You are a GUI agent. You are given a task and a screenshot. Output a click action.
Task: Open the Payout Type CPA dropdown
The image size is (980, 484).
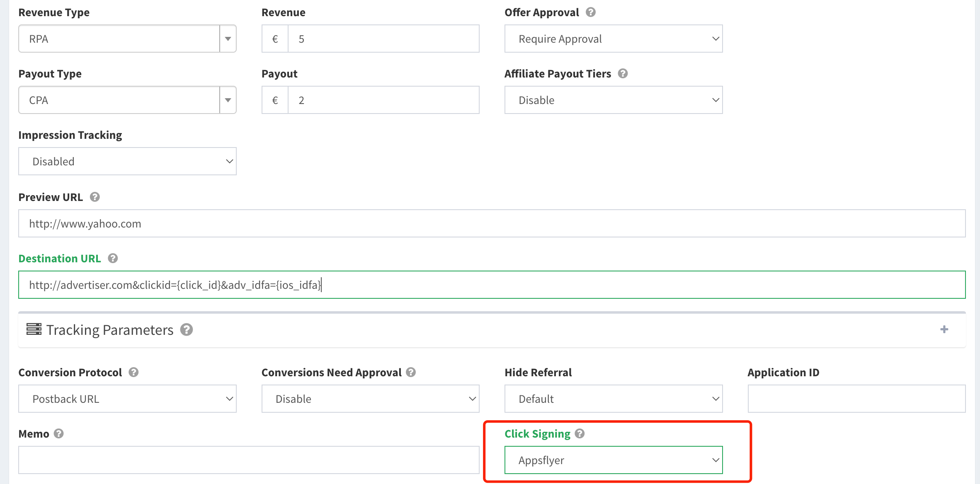127,100
